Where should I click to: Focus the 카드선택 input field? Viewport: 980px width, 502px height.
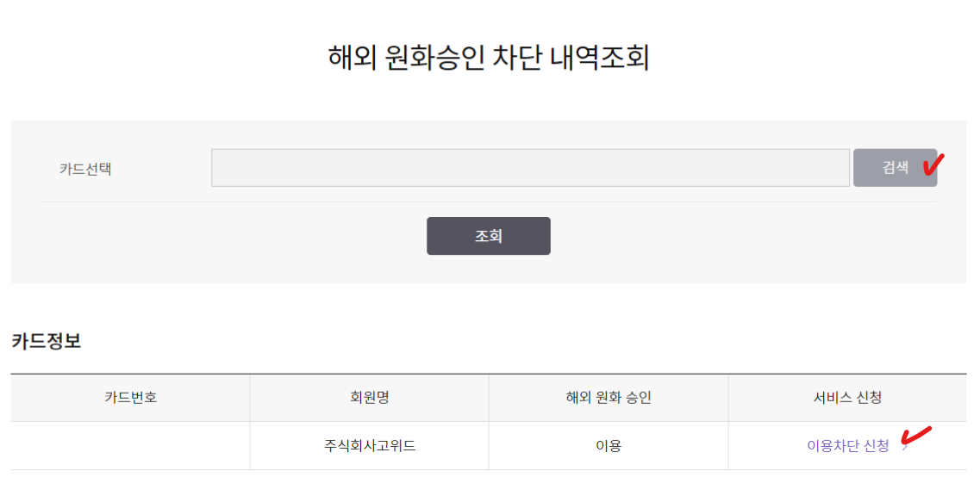(x=530, y=168)
